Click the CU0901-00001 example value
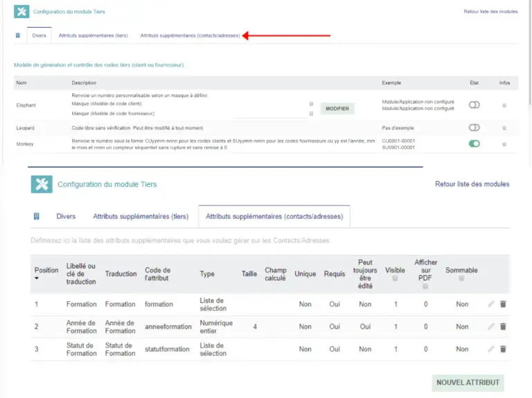Viewport: 532px width, 398px height. pyautogui.click(x=398, y=141)
